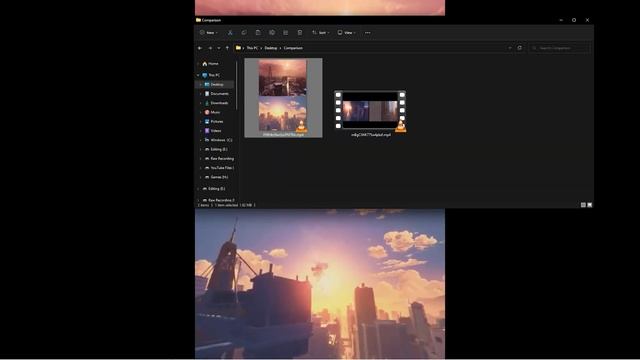This screenshot has height=360, width=640.
Task: Open the View layout dropdown
Action: [347, 33]
